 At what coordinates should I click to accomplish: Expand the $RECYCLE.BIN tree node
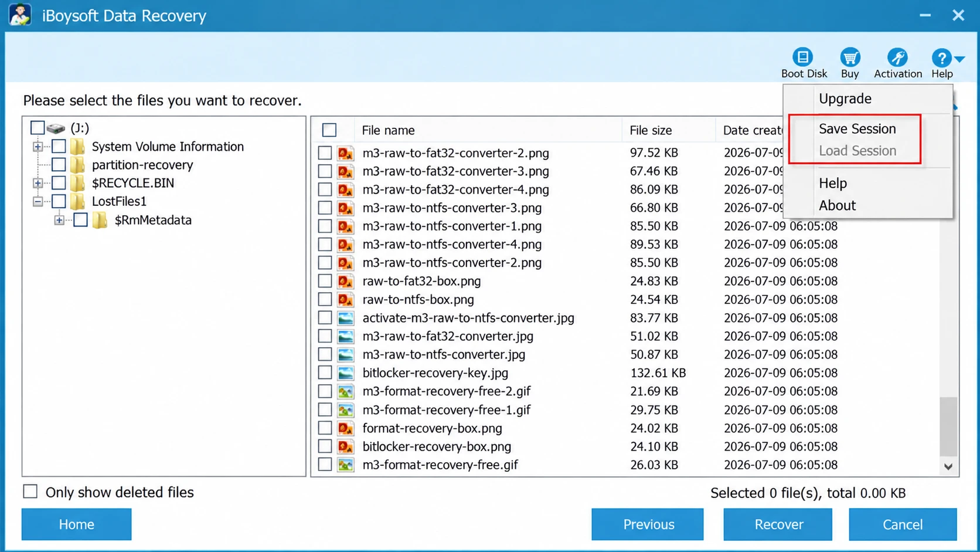[38, 183]
